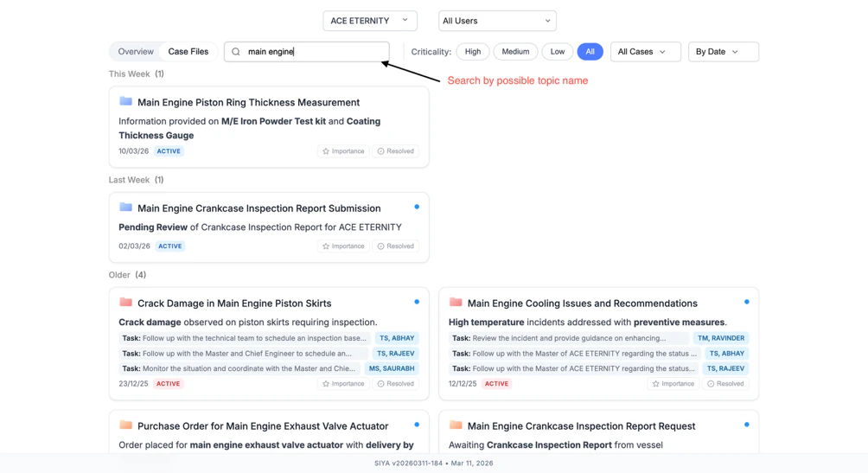Image resolution: width=868 pixels, height=473 pixels.
Task: Open Main Engine Crankcase Inspection Report Request case
Action: 581,426
